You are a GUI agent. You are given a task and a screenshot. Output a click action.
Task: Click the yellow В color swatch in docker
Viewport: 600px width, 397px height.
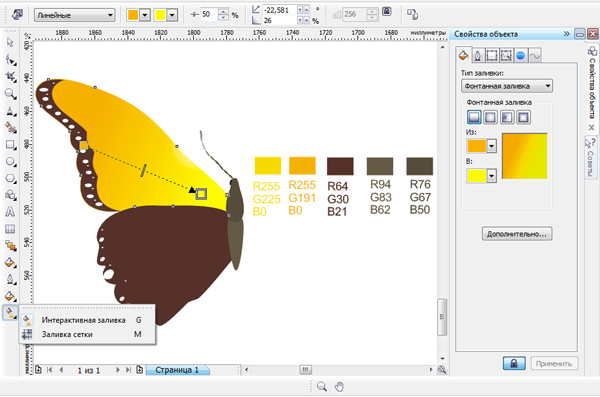pyautogui.click(x=477, y=176)
